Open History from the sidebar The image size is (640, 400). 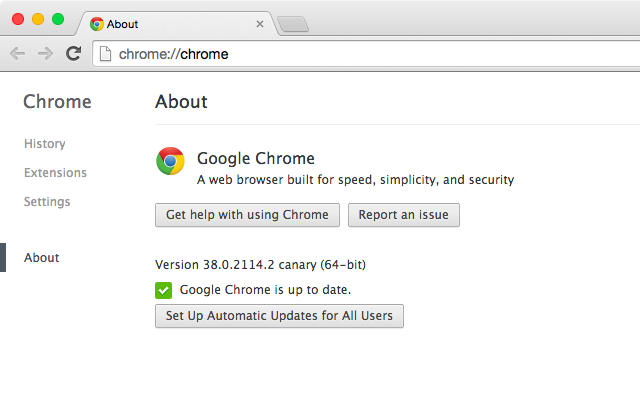tap(44, 144)
